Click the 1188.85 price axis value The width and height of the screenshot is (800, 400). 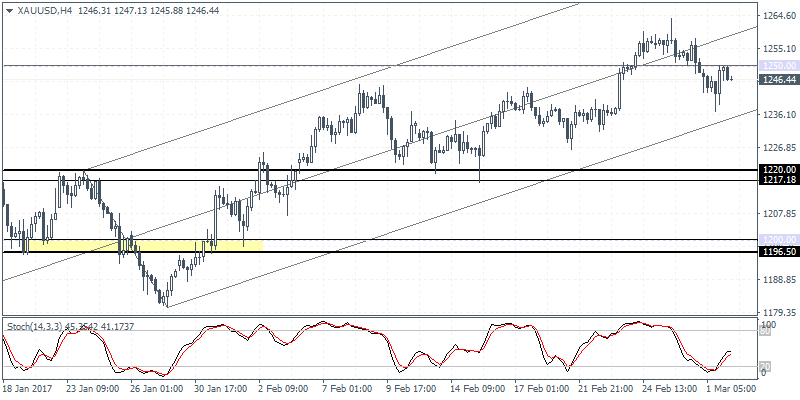coord(782,280)
